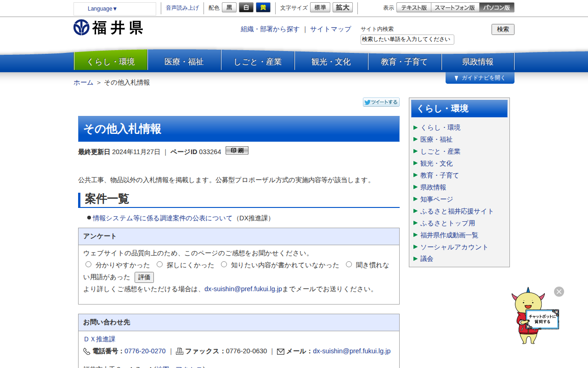Open sidebar link しごと・産業
Screen dimensions: 588x368
click(x=440, y=151)
